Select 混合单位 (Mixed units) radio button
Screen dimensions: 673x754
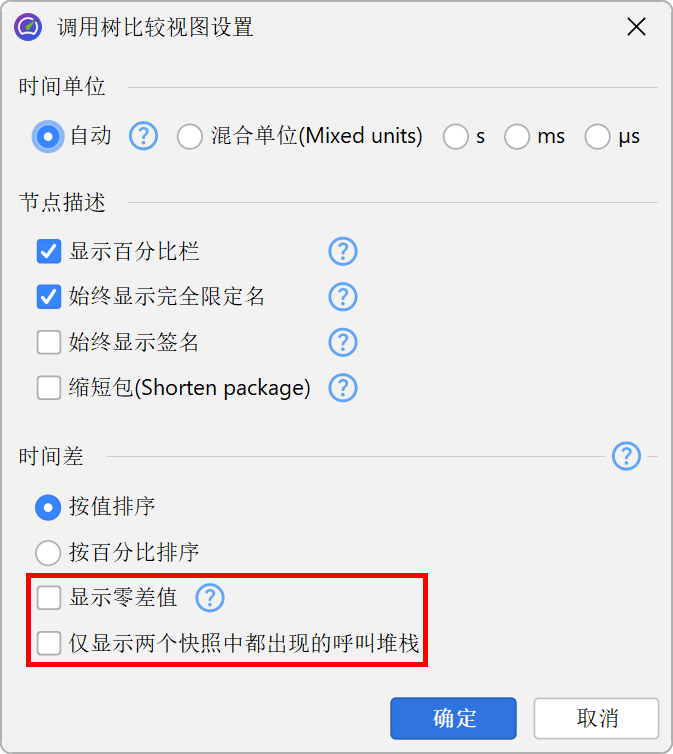(189, 137)
